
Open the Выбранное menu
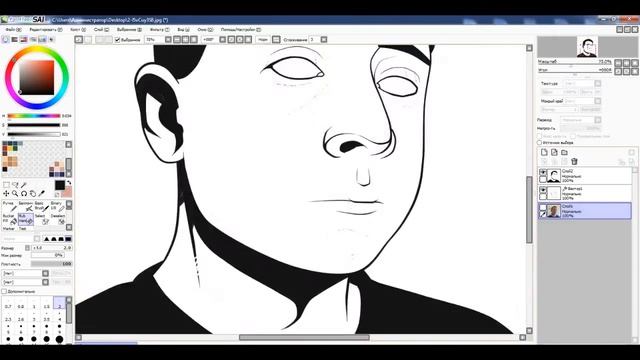[x=129, y=30]
